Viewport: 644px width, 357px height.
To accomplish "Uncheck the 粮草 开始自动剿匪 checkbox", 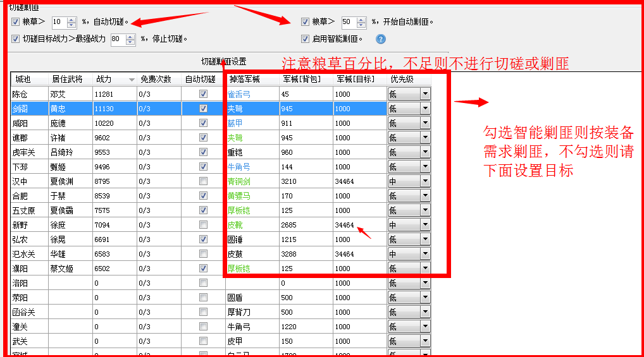I will click(306, 22).
